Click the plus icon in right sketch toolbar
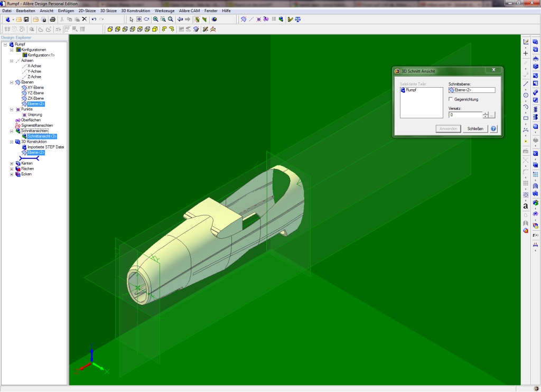 [526, 53]
